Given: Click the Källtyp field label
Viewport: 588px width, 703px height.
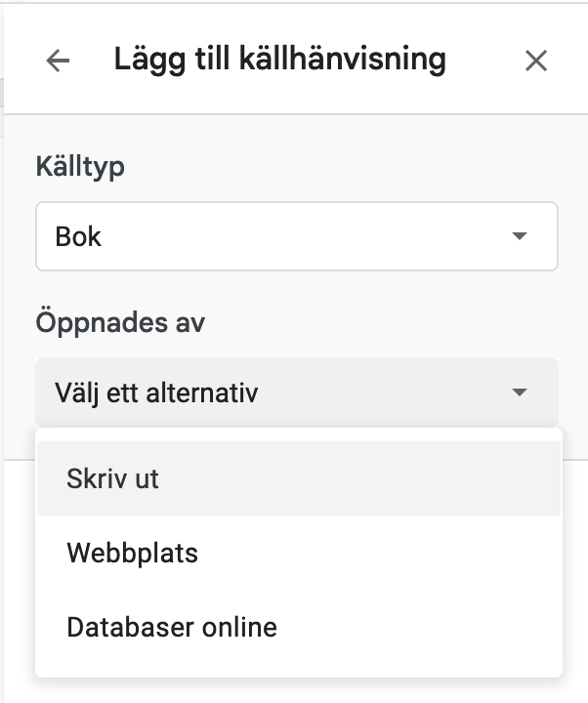Looking at the screenshot, I should (x=80, y=167).
